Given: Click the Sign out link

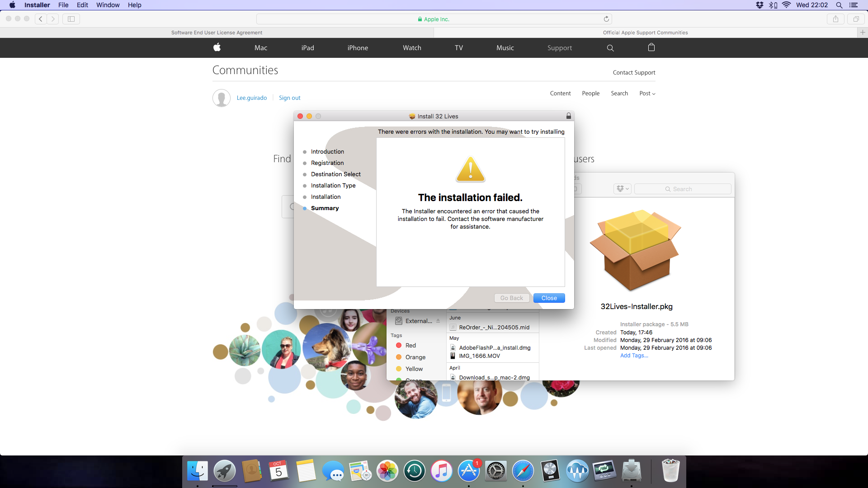Looking at the screenshot, I should click(x=289, y=98).
